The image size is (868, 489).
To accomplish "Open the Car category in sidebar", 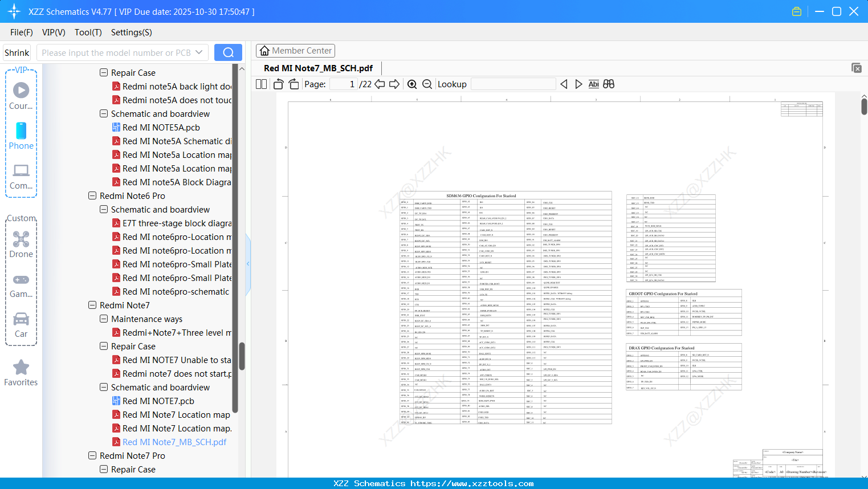I will point(21,324).
